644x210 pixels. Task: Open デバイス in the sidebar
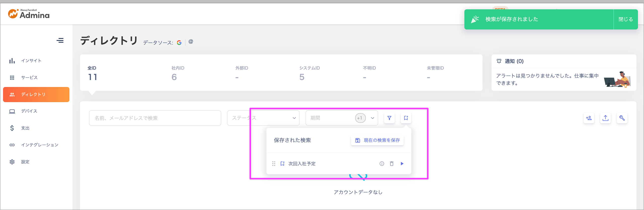coord(36,111)
